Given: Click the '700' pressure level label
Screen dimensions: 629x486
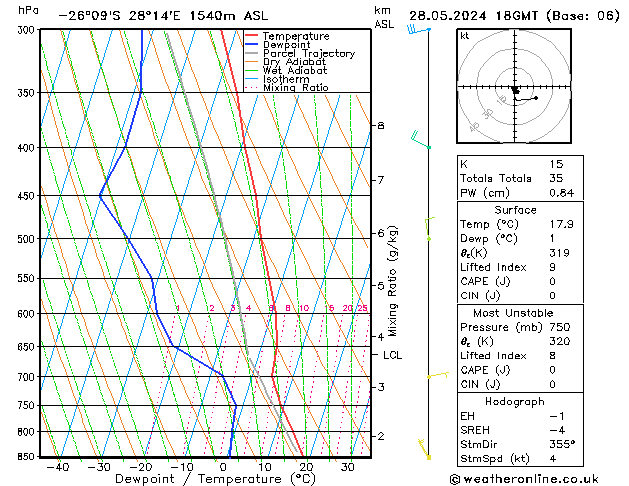Looking at the screenshot, I should coord(28,377).
